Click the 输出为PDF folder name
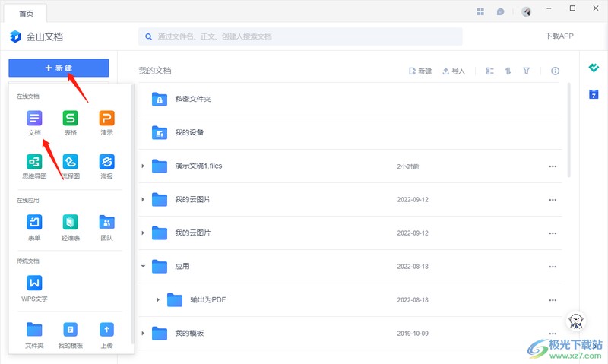The width and height of the screenshot is (608, 364). click(x=207, y=299)
